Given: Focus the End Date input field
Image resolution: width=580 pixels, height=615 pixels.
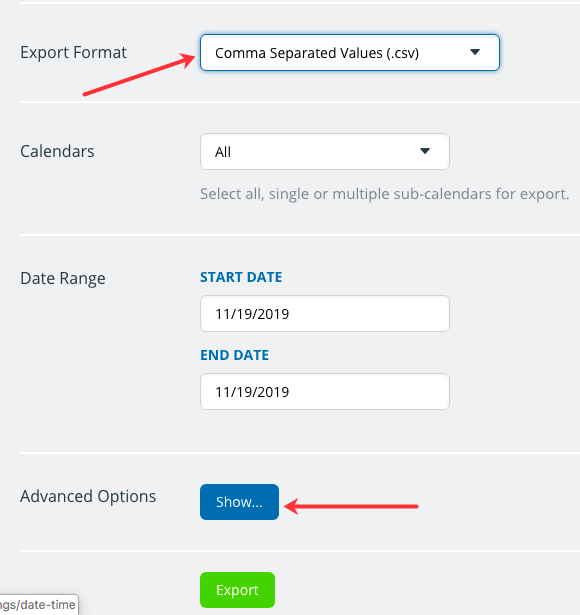Looking at the screenshot, I should coord(325,392).
